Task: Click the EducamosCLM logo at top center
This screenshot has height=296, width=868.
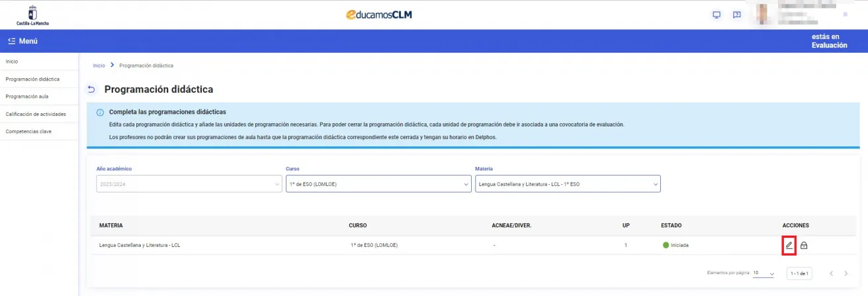Action: pyautogui.click(x=383, y=15)
